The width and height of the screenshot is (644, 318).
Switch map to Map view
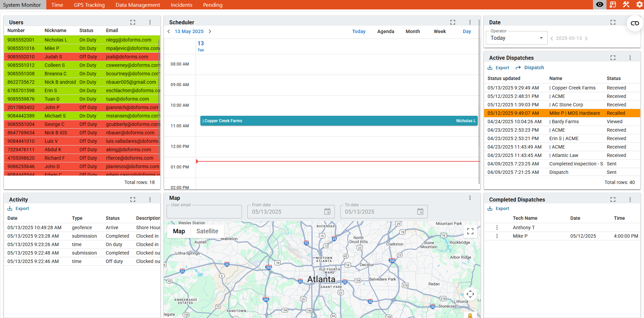tap(179, 231)
